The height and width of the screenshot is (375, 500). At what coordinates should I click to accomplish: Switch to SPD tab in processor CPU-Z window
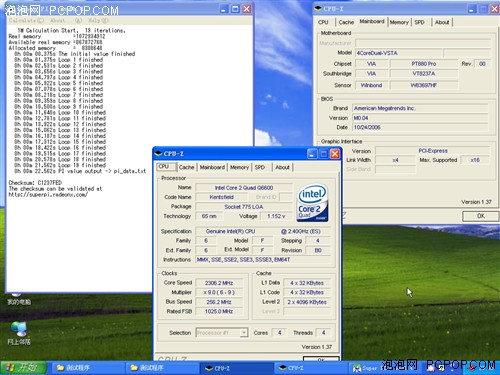[260, 167]
